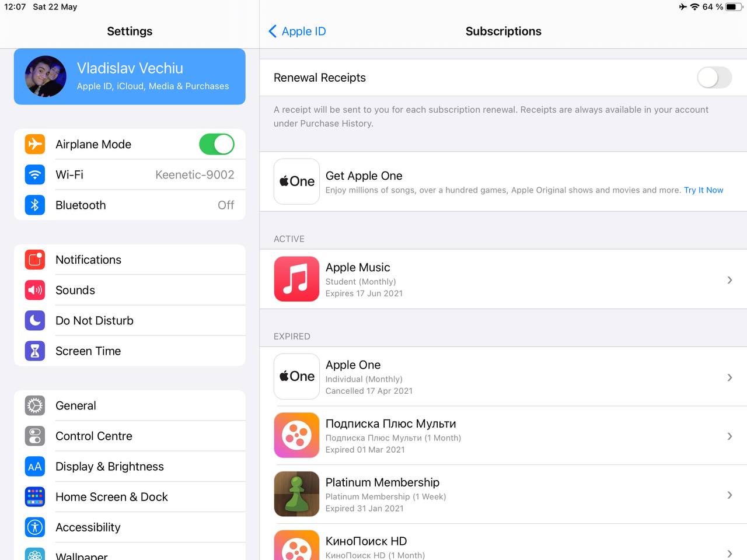Tap the 12:07 clock in status bar
Viewport: 747px width, 560px height.
point(15,7)
